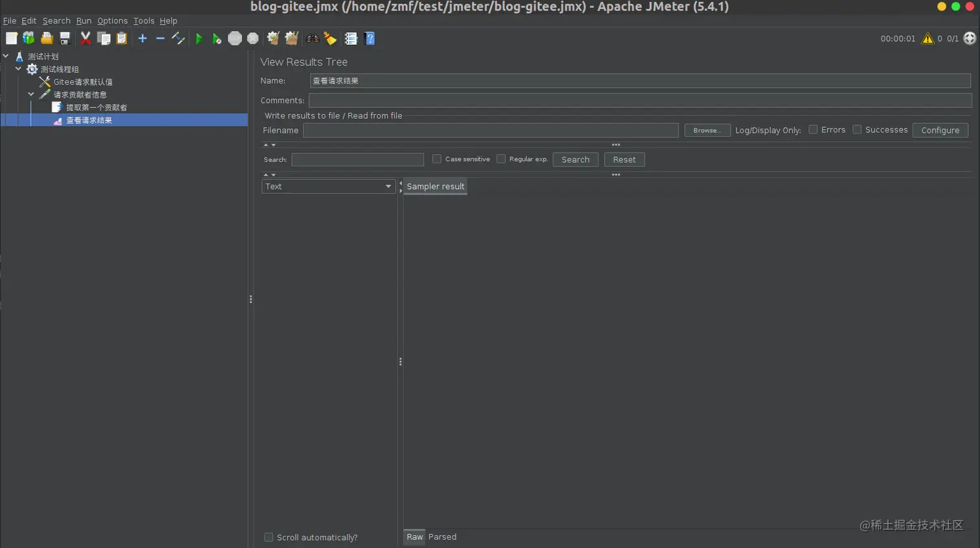Click the New test plan icon
980x548 pixels.
pos(11,38)
